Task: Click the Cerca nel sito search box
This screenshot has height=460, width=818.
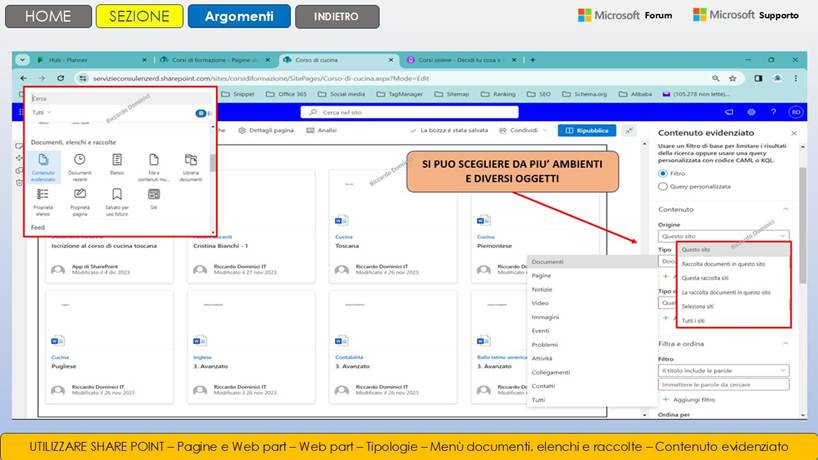Action: 410,112
